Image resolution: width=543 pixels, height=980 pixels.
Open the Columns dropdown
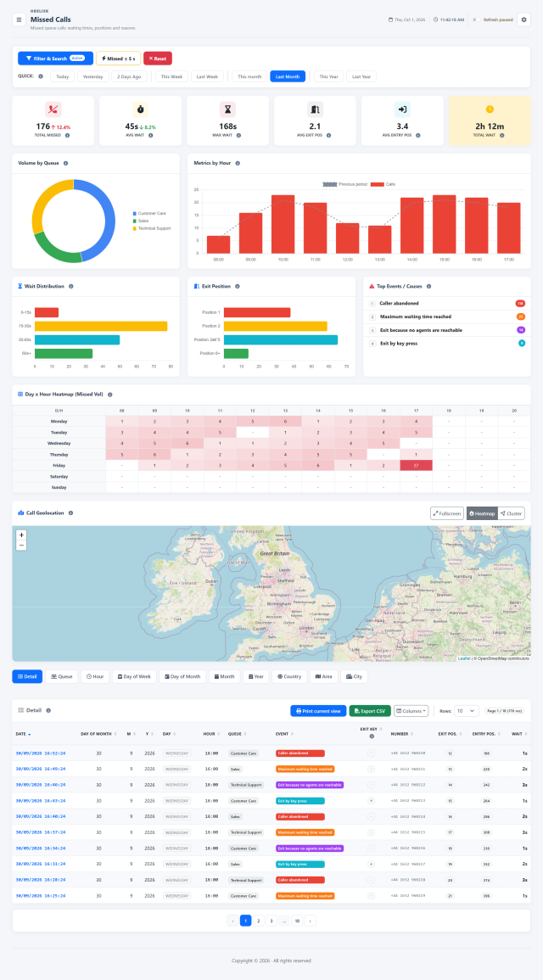(412, 711)
